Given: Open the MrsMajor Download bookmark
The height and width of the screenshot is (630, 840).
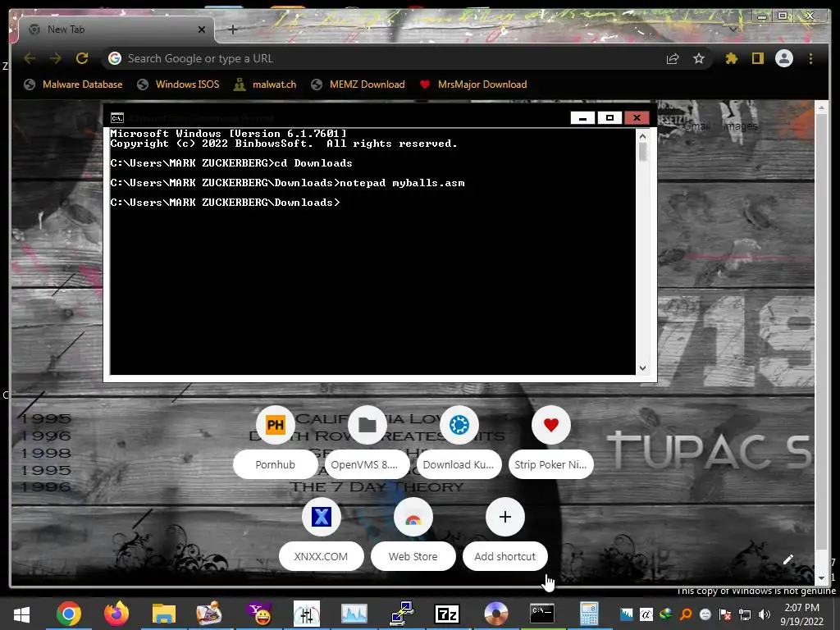Looking at the screenshot, I should coord(473,84).
